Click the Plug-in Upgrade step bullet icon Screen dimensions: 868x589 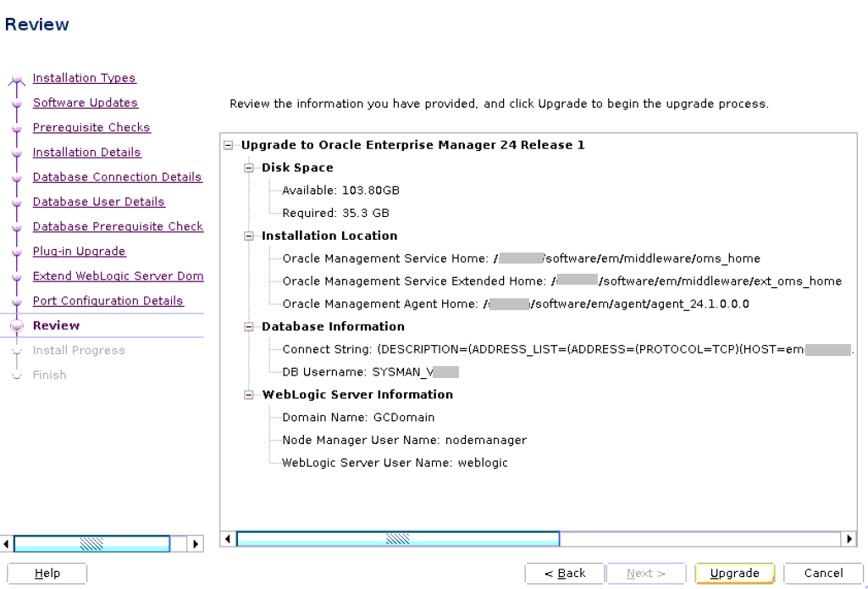[17, 252]
